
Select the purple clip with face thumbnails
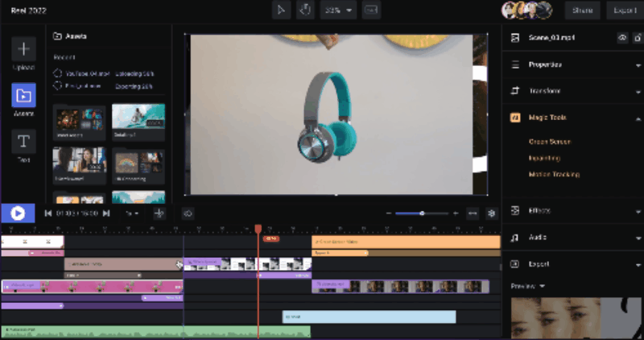[400, 287]
